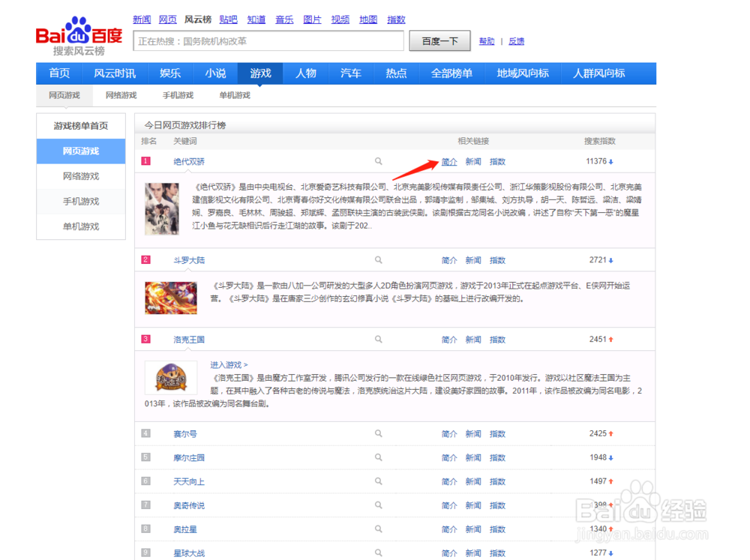Open 全部榜单 navigation tab
This screenshot has height=560, width=750.
(x=451, y=73)
